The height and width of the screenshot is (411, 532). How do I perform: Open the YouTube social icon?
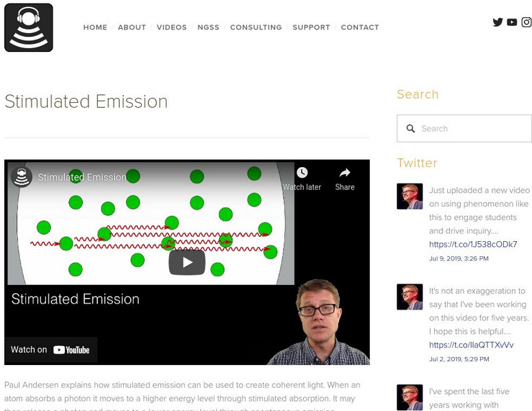pos(511,22)
